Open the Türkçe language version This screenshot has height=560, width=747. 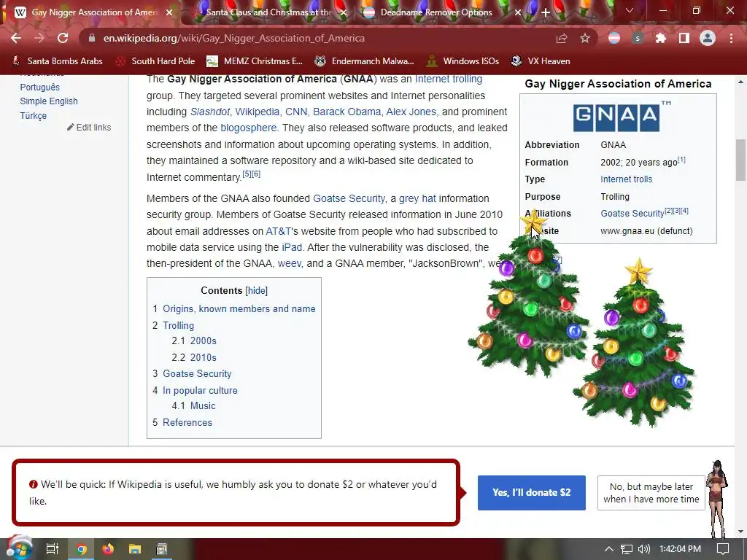tap(34, 116)
